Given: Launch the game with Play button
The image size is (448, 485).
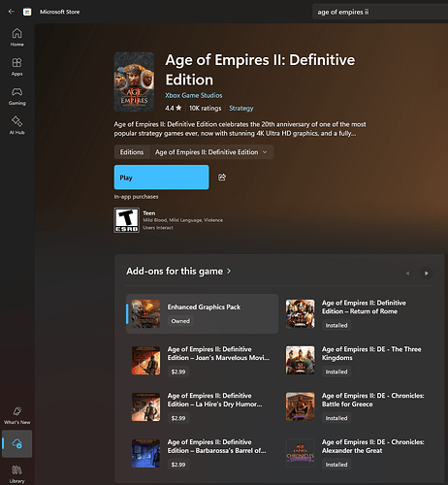Looking at the screenshot, I should [x=161, y=178].
